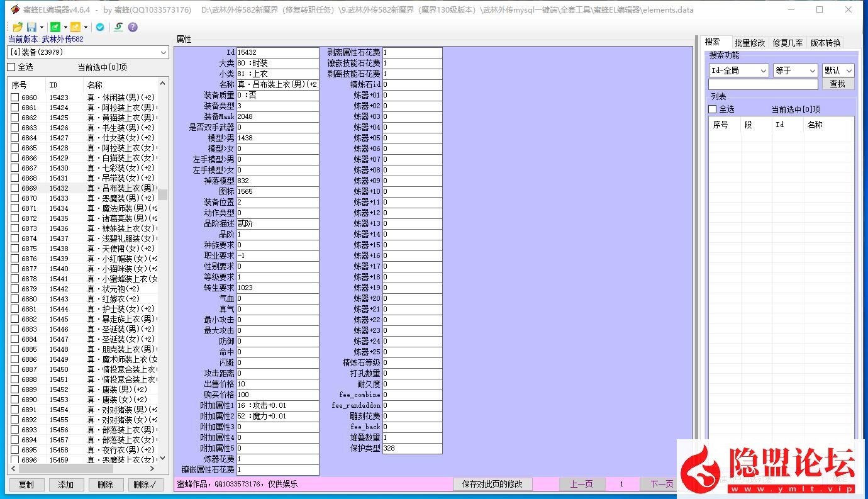Check the 全选 box above the item list
The height and width of the screenshot is (499, 868).
(11, 67)
